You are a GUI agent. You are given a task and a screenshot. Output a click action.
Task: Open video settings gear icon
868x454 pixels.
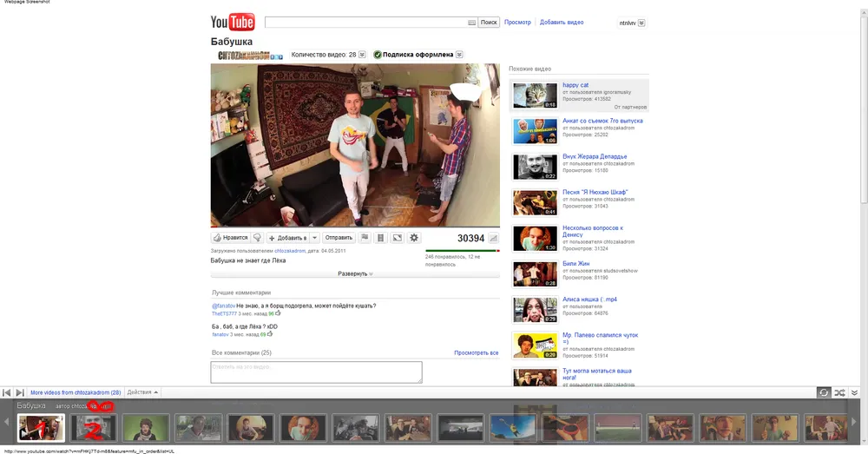414,238
